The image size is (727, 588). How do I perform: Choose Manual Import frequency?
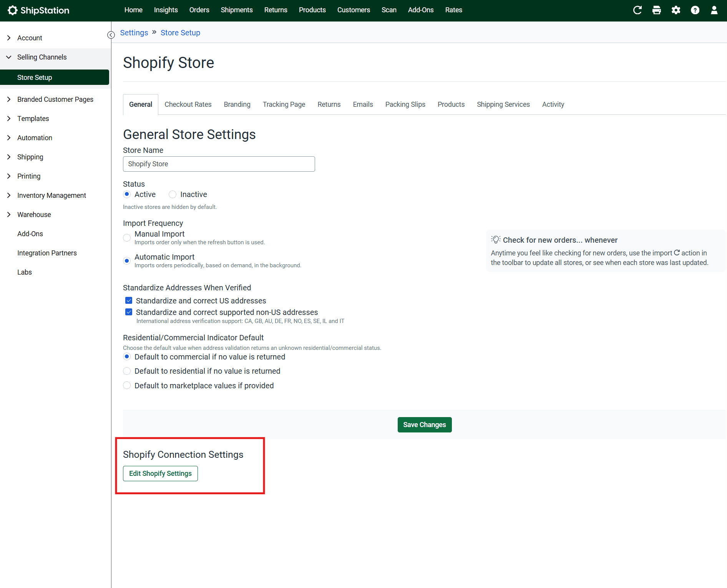coord(127,238)
